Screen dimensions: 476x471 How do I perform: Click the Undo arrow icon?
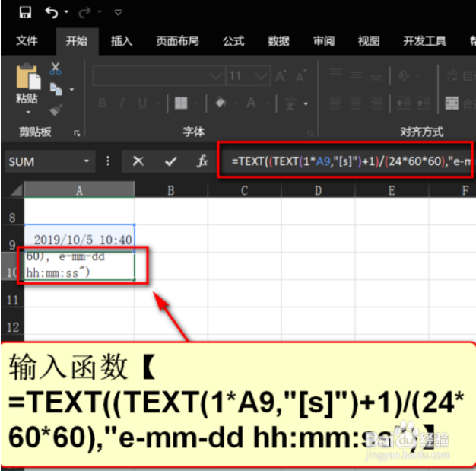click(51, 12)
